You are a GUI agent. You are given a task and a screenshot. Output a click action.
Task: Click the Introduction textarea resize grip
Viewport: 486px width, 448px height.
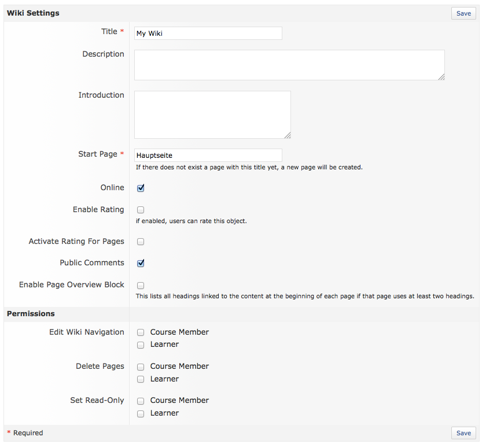coord(288,135)
